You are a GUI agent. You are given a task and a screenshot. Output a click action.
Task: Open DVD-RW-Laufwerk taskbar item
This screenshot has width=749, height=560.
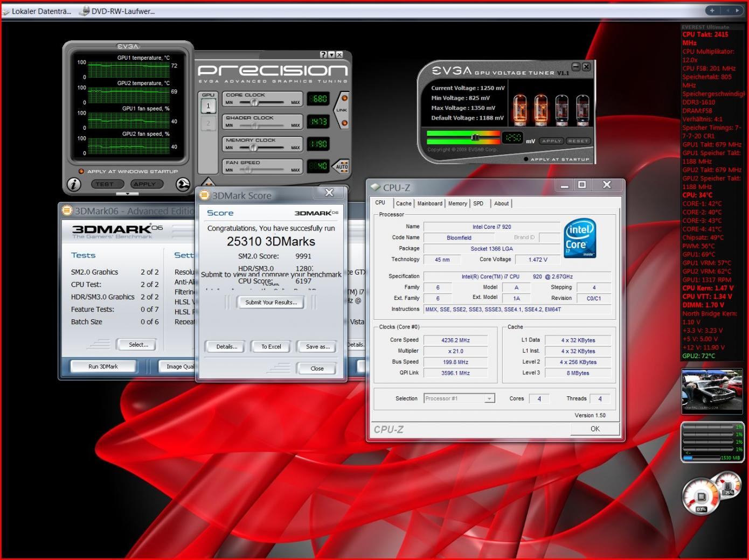click(117, 11)
